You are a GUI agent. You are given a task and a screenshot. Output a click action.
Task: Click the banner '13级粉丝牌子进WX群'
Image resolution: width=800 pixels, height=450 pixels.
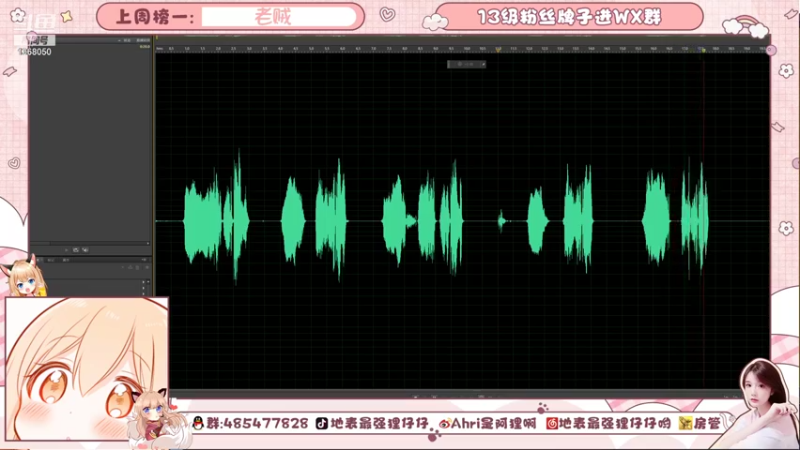point(569,17)
